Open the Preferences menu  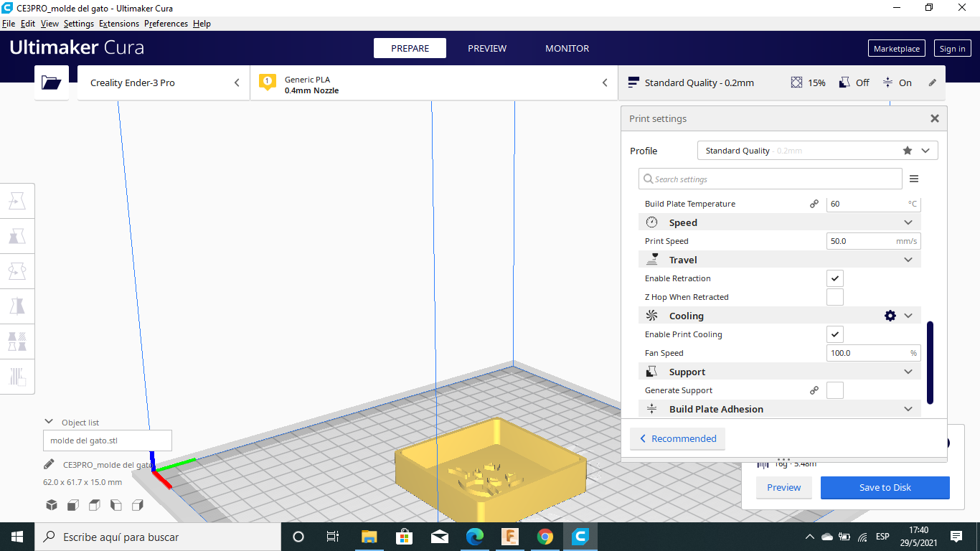click(x=166, y=24)
